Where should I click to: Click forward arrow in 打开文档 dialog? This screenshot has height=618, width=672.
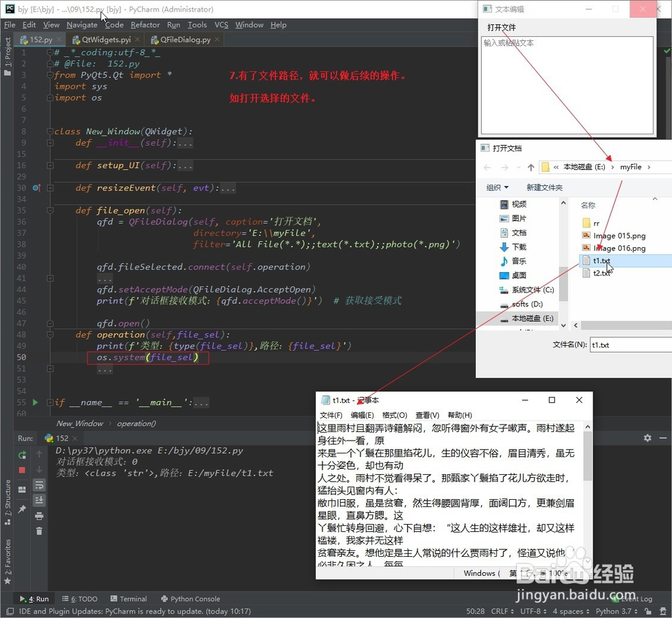[505, 167]
